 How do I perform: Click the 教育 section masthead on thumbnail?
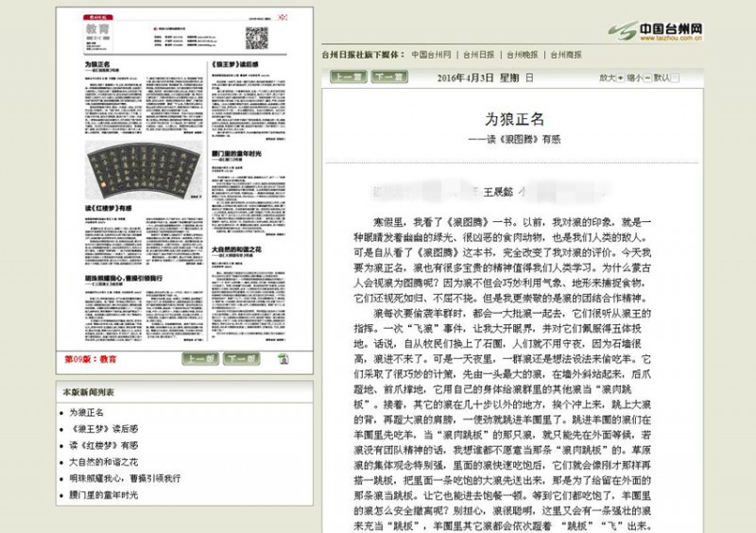[x=97, y=29]
